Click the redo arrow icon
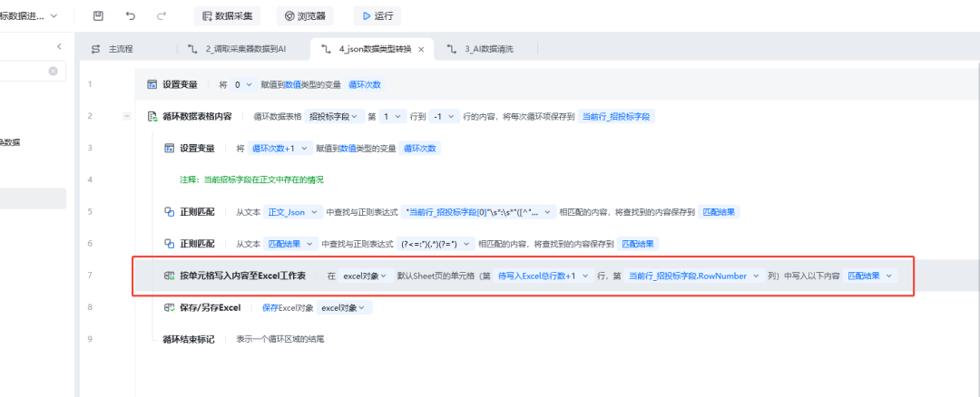This screenshot has width=980, height=397. click(162, 16)
